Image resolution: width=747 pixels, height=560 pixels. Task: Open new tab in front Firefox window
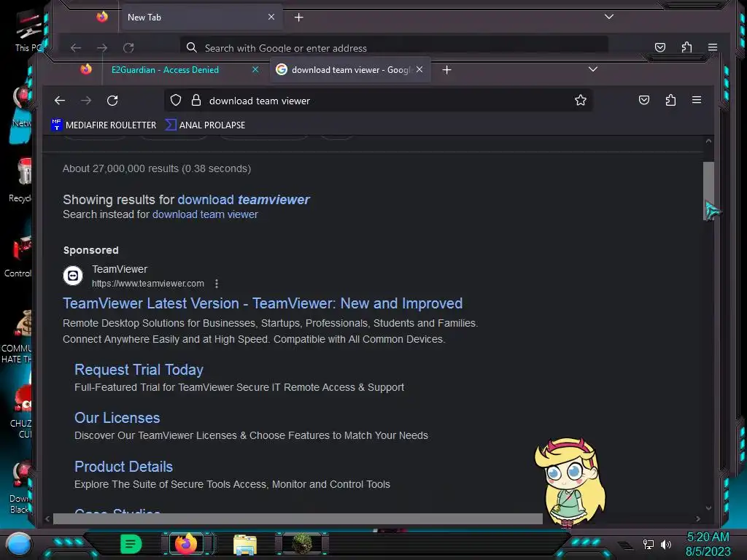[446, 70]
